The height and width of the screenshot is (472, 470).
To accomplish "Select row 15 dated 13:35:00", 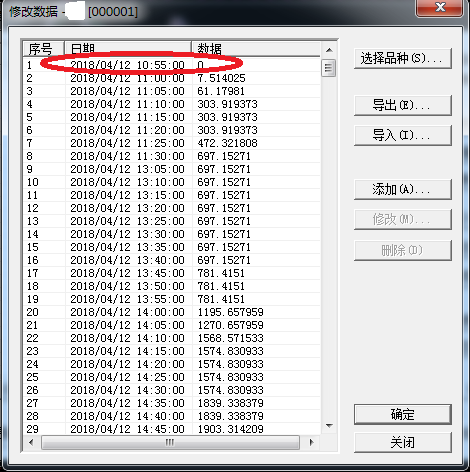I will pos(172,247).
